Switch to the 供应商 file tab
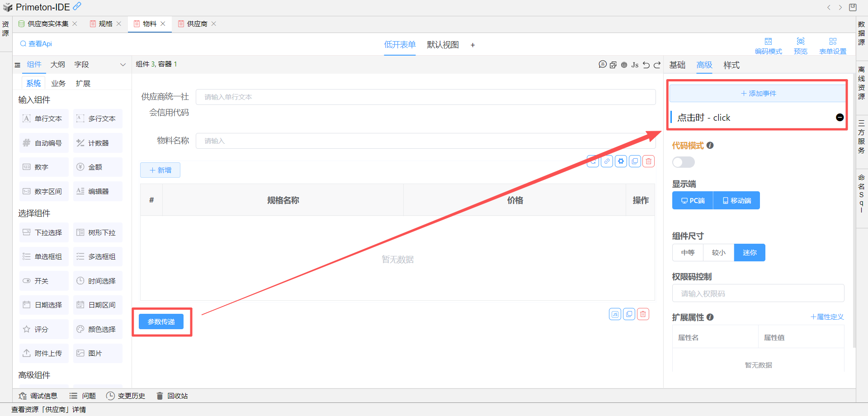Screen dimensions: 868x416 pos(197,24)
